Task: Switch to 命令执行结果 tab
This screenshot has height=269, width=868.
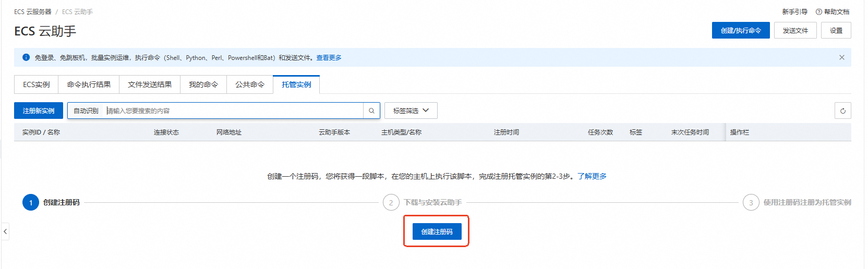Action: (89, 84)
